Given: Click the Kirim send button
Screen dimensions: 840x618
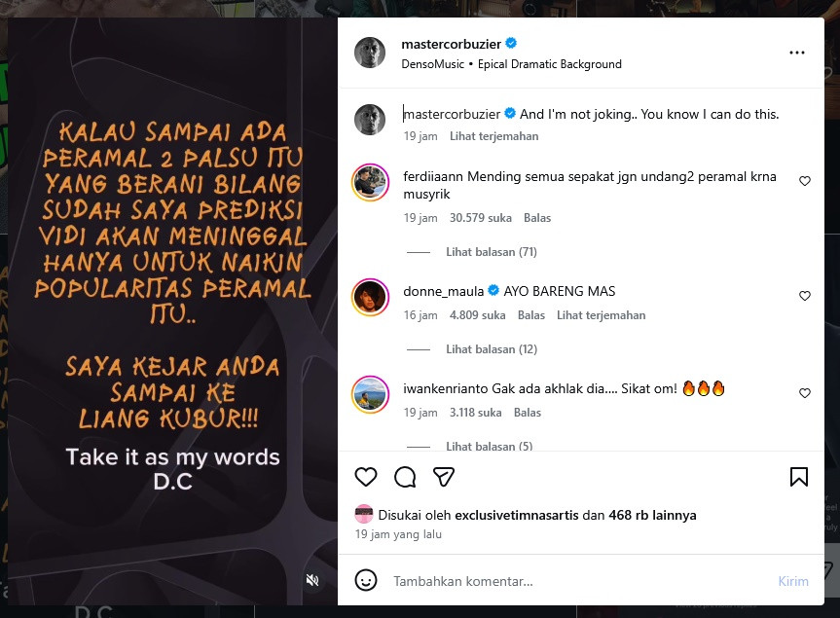Looking at the screenshot, I should click(x=793, y=581).
